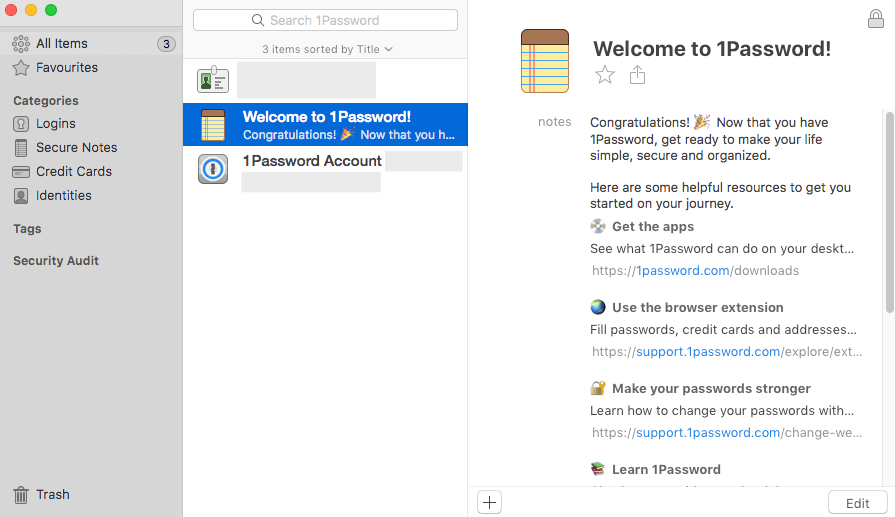This screenshot has width=895, height=517.
Task: Click the Identities person icon
Action: (x=21, y=196)
